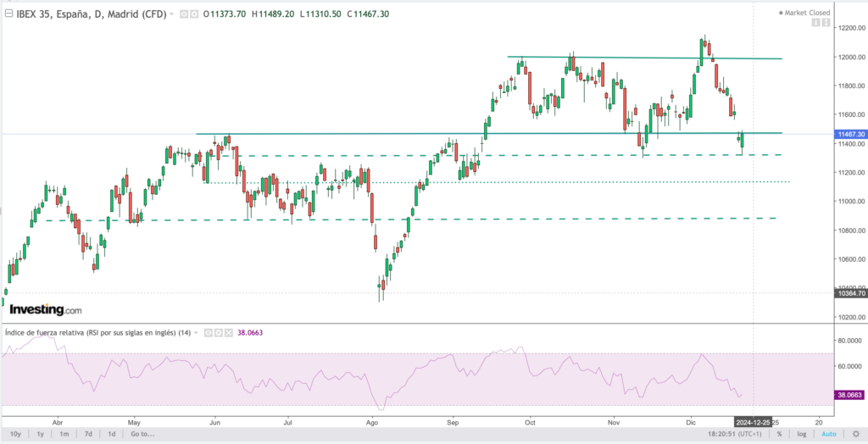Click the pane up arrow below Market Closed
The image size is (868, 444).
click(x=815, y=24)
